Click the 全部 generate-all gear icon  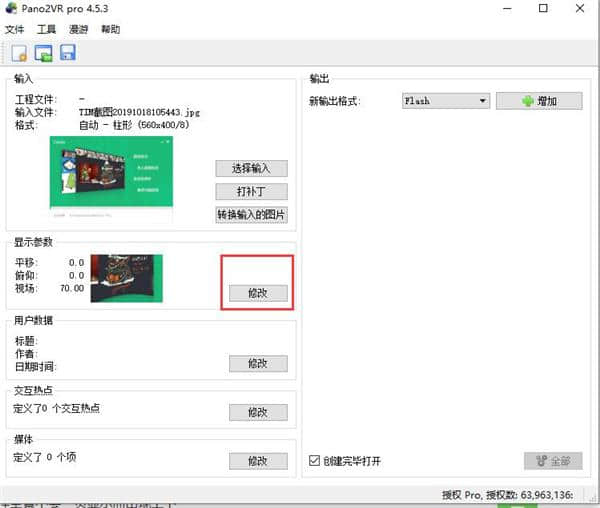(541, 461)
